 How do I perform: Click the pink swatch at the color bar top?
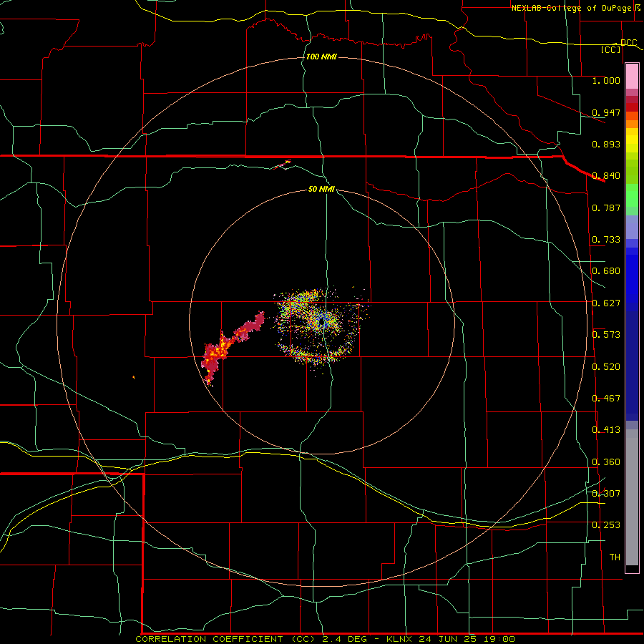632,77
